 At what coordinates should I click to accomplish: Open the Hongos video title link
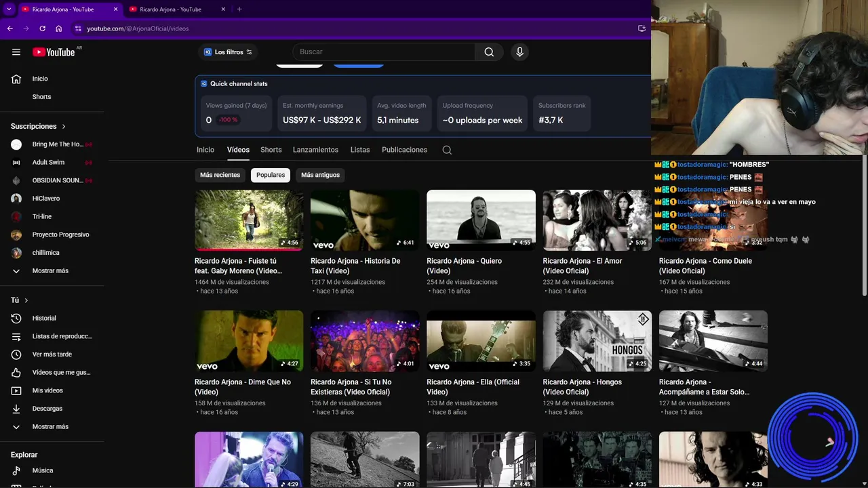tap(582, 387)
